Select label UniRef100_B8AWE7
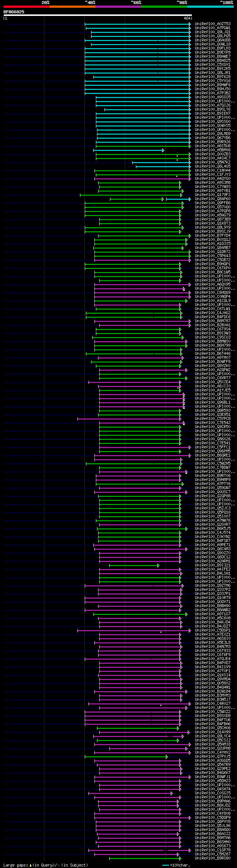Screen dimensions: 237x868 tap(213, 57)
